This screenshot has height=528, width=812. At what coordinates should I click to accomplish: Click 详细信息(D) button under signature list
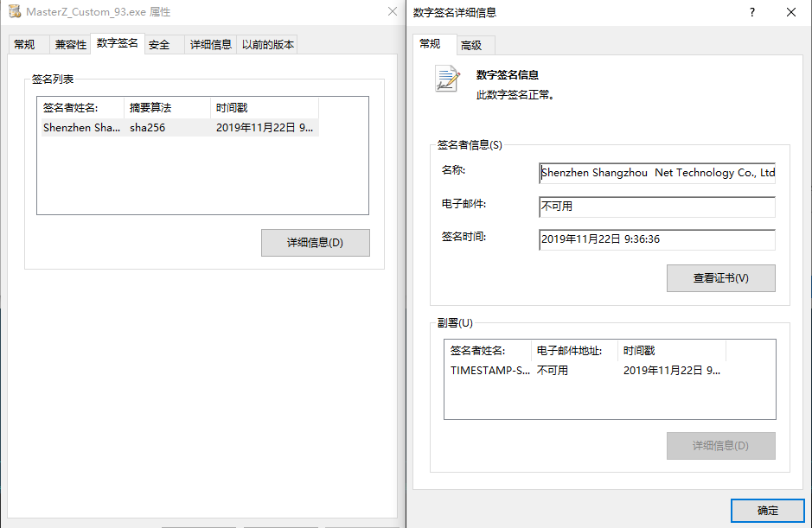(315, 243)
